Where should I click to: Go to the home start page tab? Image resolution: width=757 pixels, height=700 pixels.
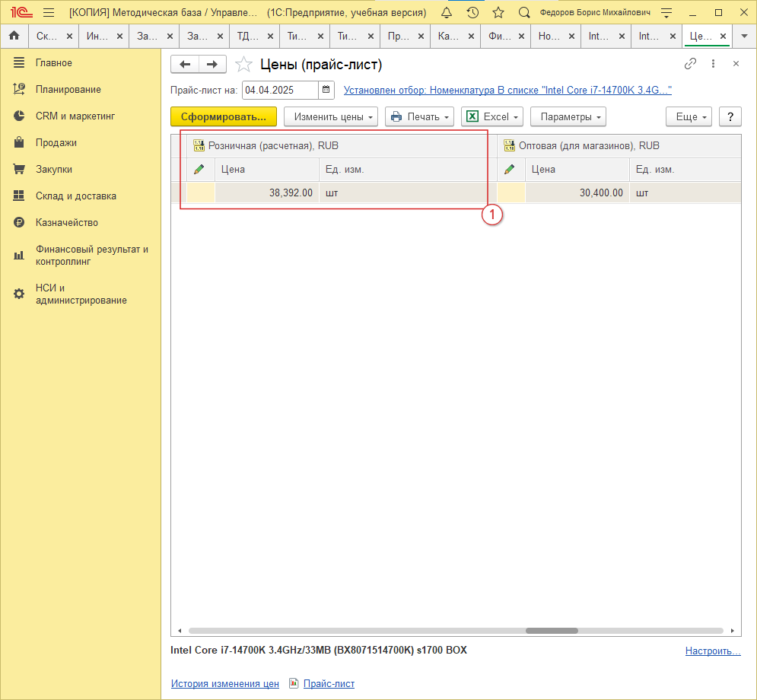click(14, 36)
